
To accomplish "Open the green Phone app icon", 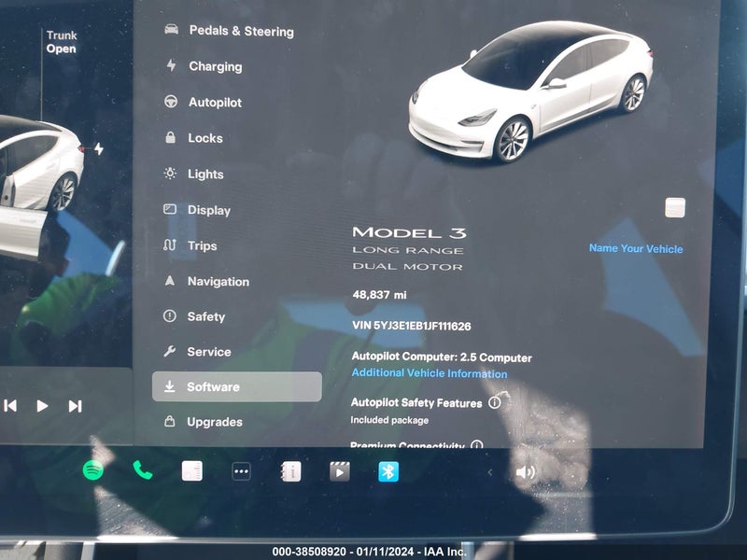I will tap(143, 470).
